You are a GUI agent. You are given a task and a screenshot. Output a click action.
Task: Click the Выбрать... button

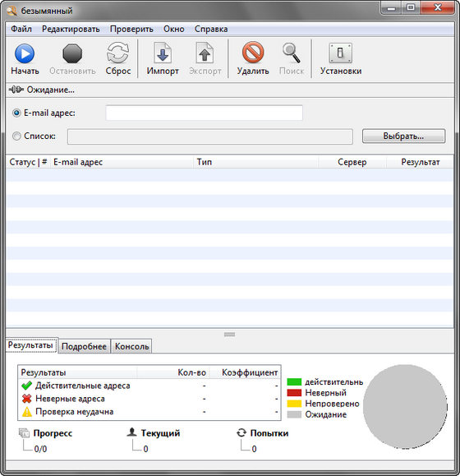click(403, 136)
